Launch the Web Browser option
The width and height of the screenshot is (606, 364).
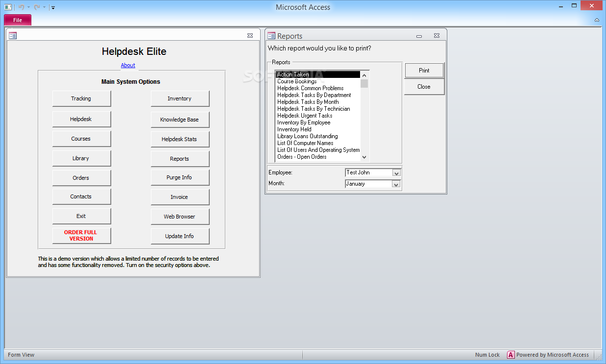point(180,217)
